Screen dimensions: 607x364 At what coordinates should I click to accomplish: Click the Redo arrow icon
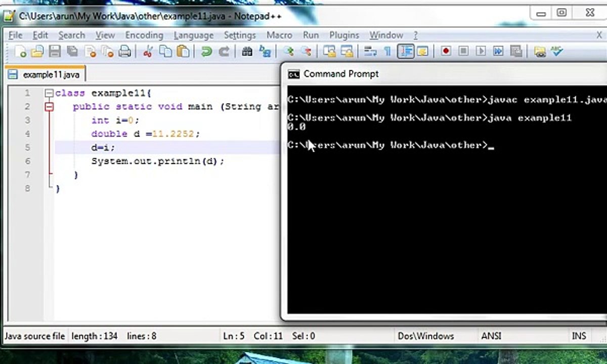click(224, 51)
